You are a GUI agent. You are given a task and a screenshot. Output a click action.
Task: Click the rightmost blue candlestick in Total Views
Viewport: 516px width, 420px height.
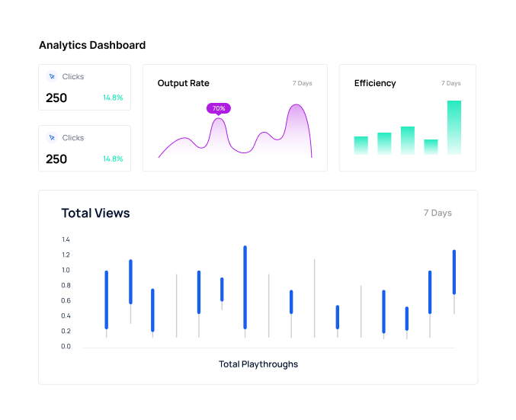pyautogui.click(x=454, y=271)
